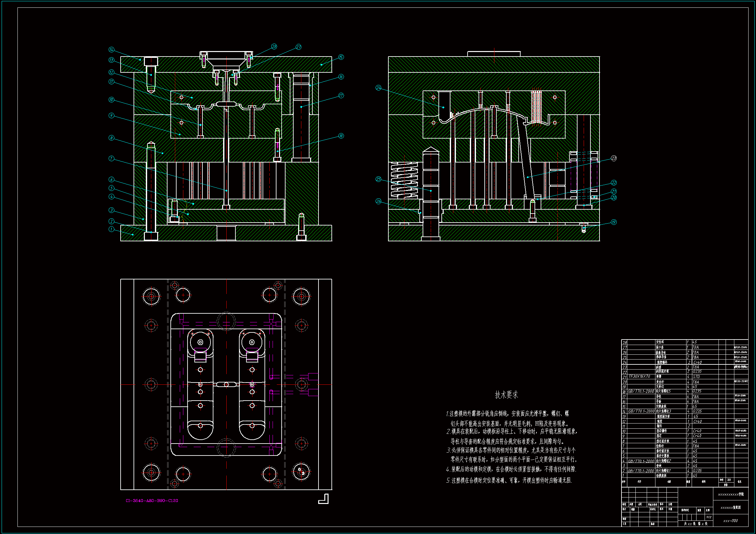The height and width of the screenshot is (534, 756).
Task: Click GB/T70.1-2000 code in parts row 18
Action: coord(641,391)
